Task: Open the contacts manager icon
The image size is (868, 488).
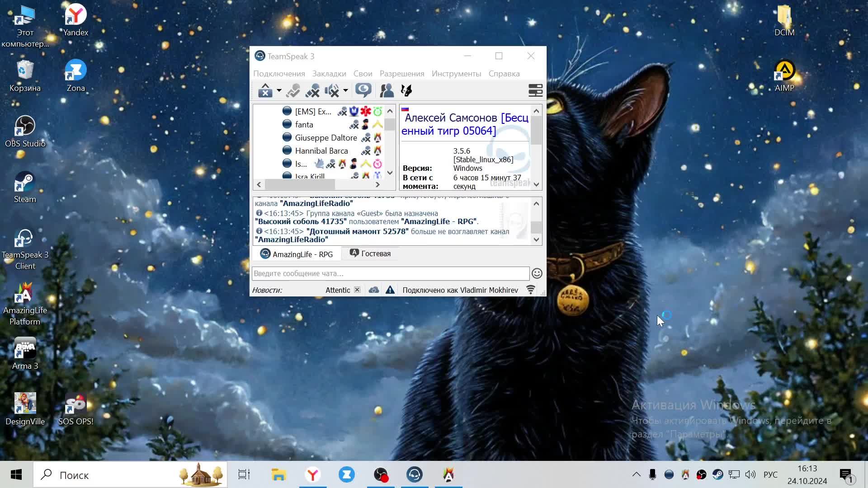Action: [x=387, y=90]
